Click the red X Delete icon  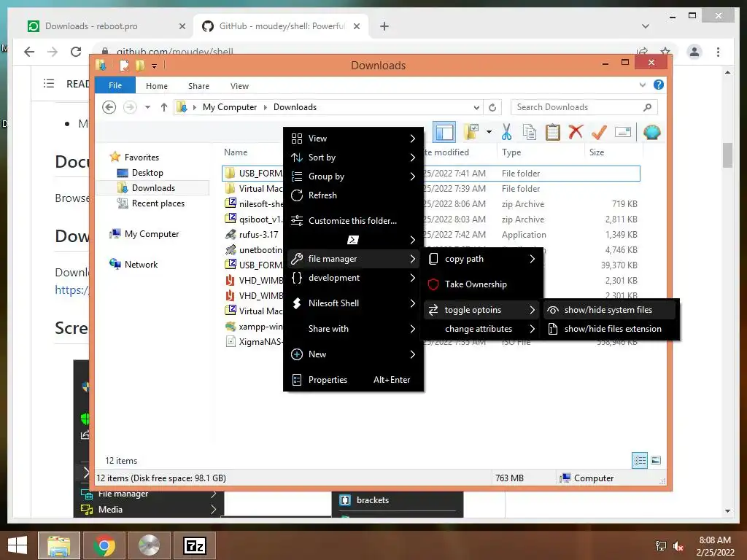tap(576, 132)
